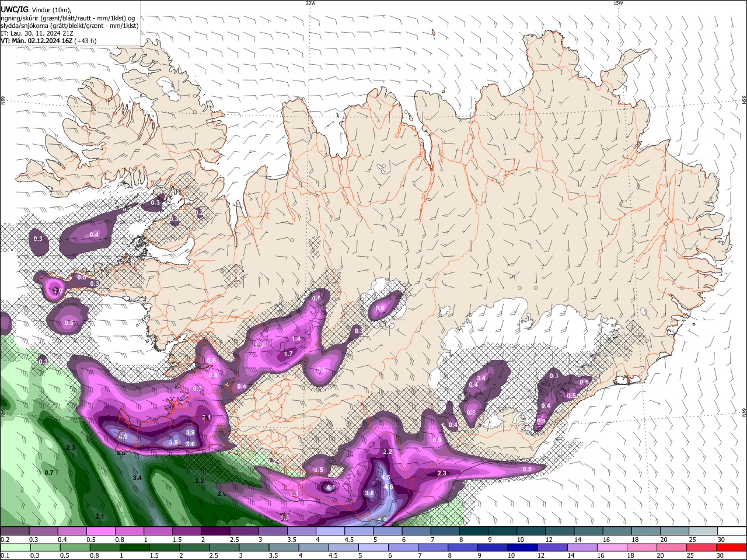Select the light periwinkle 4 swatch, upper legend
The width and height of the screenshot is (747, 560).
[x=330, y=531]
